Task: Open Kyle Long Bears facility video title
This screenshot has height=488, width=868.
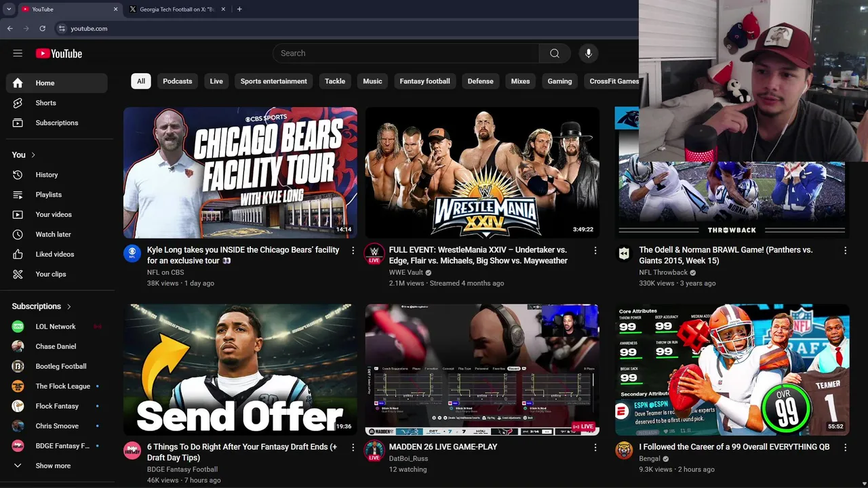Action: (243, 256)
